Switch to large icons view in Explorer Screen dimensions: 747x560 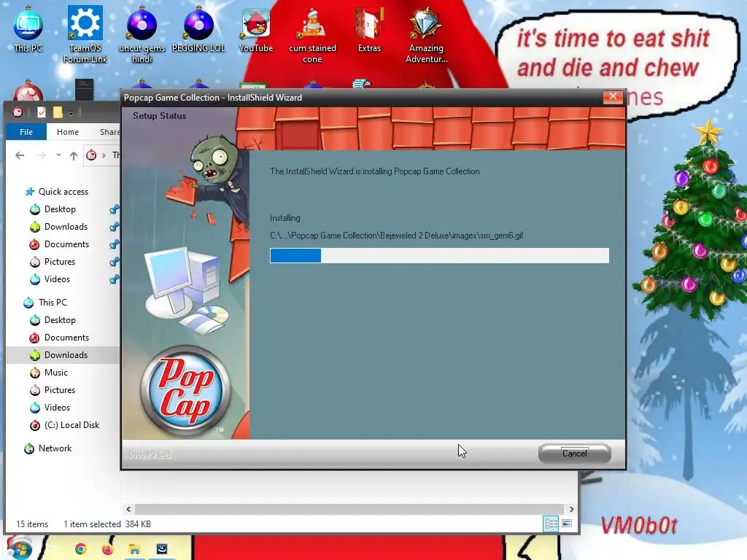(567, 524)
